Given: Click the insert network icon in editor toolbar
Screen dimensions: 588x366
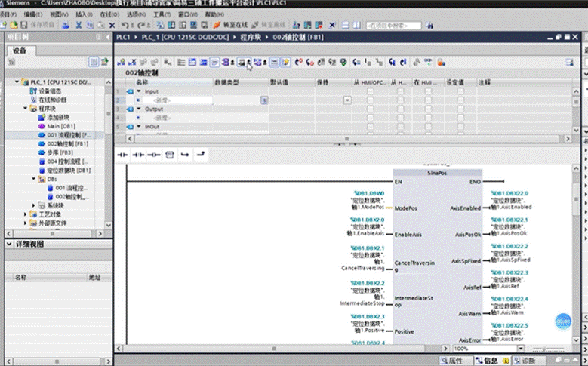Looking at the screenshot, I should (x=121, y=62).
